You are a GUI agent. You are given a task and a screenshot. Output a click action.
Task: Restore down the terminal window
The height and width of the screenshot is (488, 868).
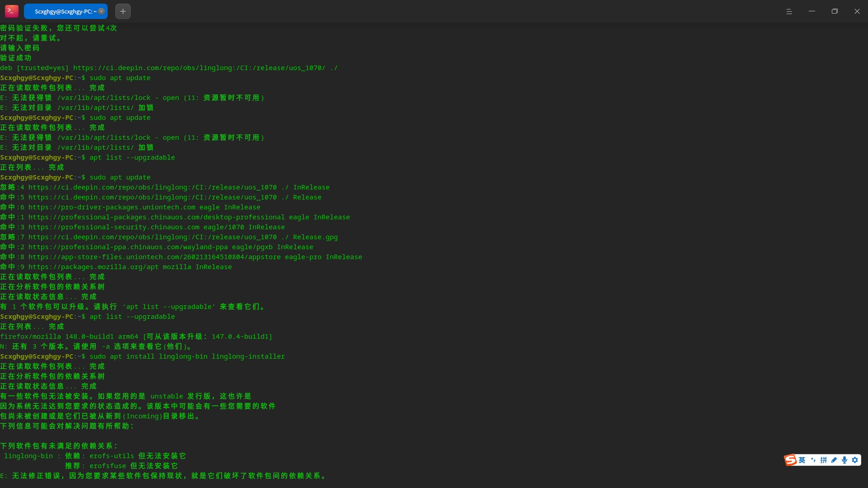coord(835,11)
